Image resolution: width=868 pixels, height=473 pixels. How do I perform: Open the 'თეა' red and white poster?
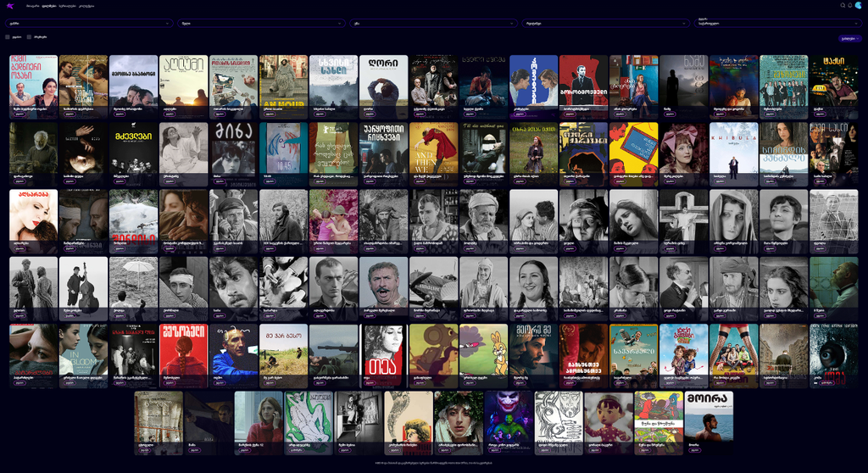coord(384,355)
